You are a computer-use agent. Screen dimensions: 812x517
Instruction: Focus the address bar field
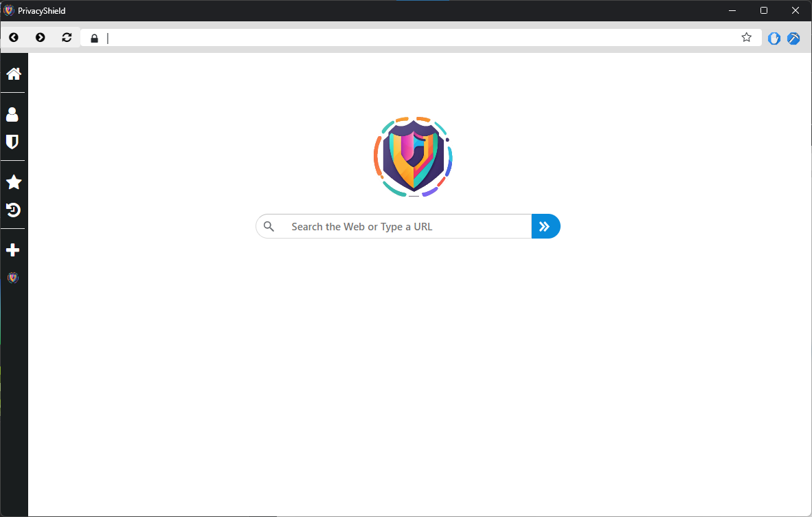[420, 38]
